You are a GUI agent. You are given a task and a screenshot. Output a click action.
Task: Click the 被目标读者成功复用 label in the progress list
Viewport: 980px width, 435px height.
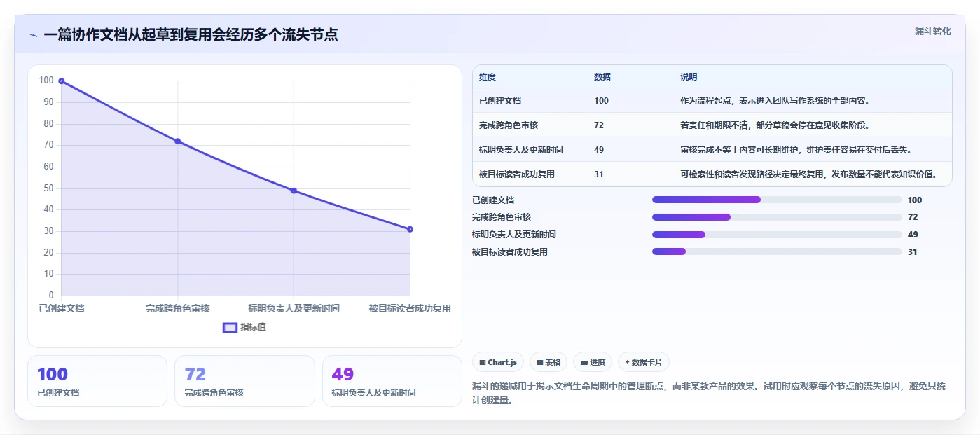point(510,252)
